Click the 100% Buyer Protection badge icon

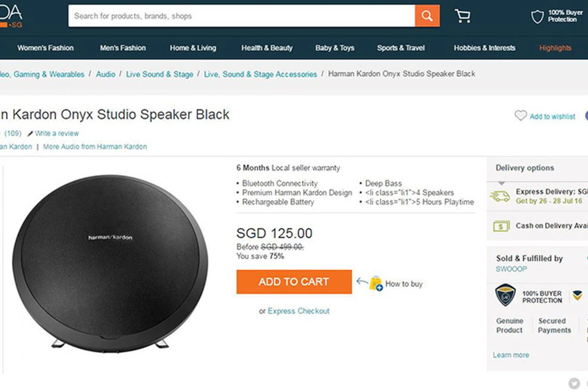pyautogui.click(x=505, y=295)
